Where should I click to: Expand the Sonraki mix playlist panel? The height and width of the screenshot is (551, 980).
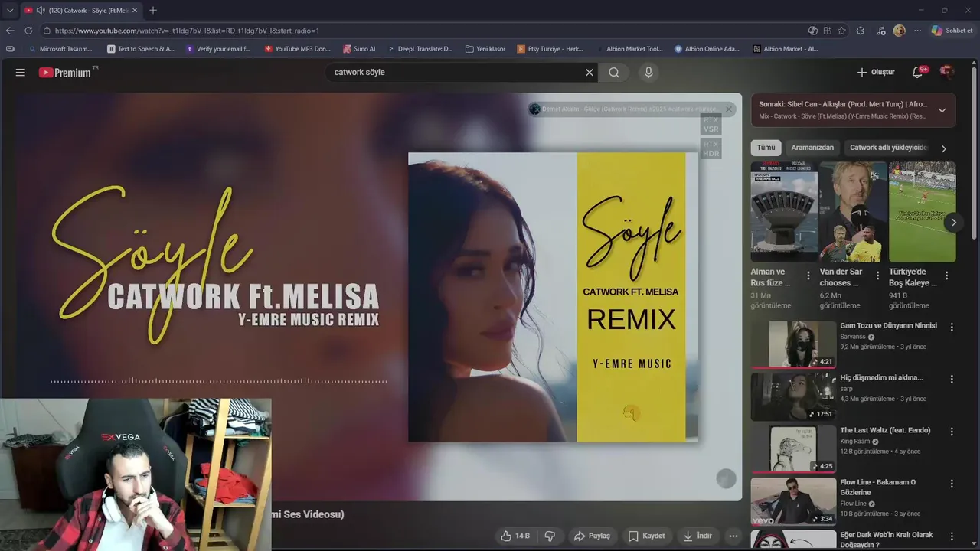(942, 110)
